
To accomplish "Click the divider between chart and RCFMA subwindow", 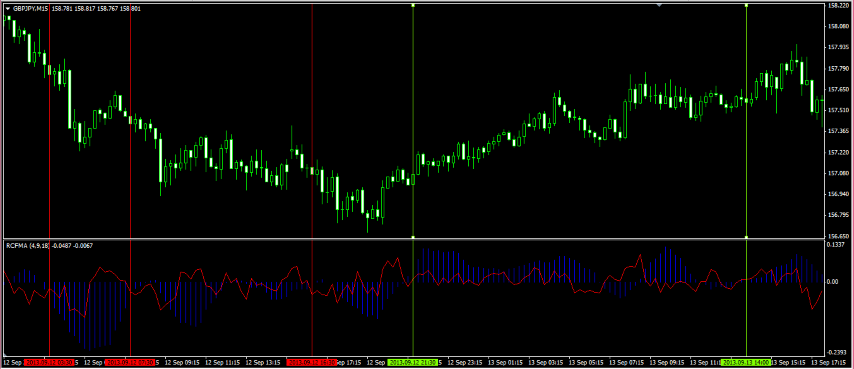I will [412, 239].
